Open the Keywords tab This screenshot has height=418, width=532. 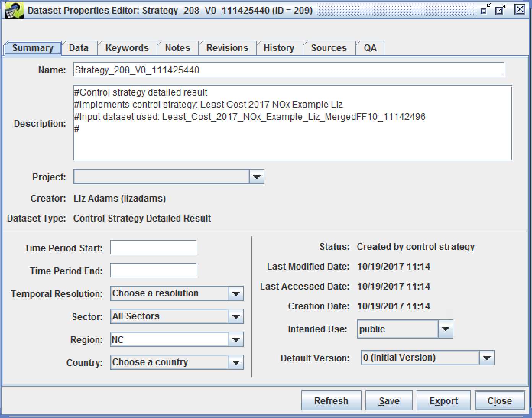click(x=127, y=48)
